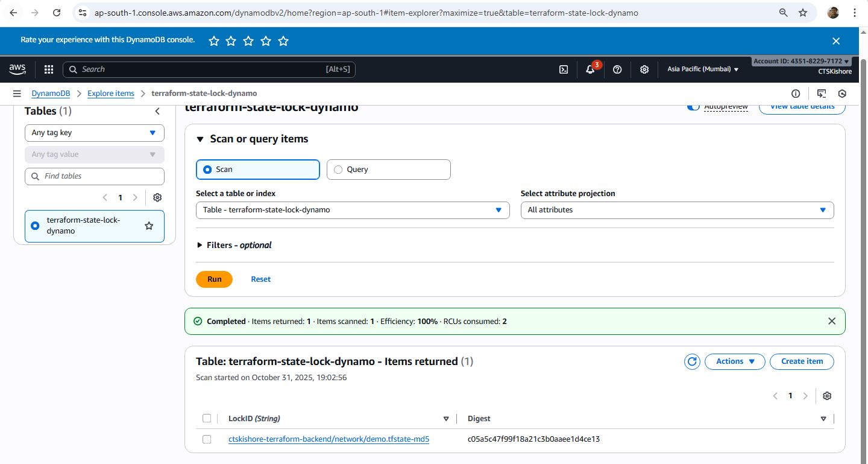
Task: Check the demo.tfstate-md5 item row checkbox
Action: point(207,439)
